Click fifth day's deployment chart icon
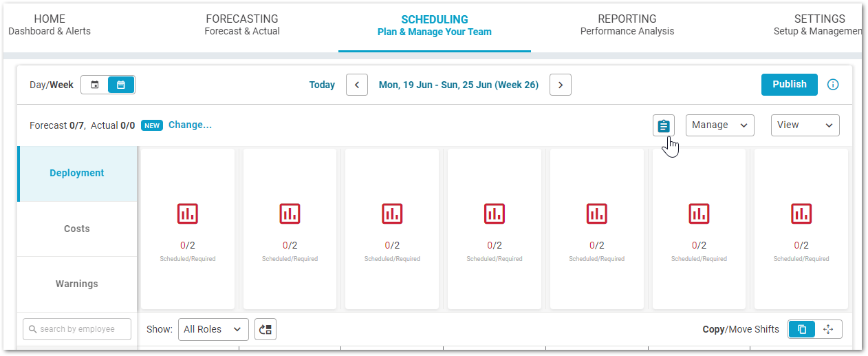 (x=597, y=213)
